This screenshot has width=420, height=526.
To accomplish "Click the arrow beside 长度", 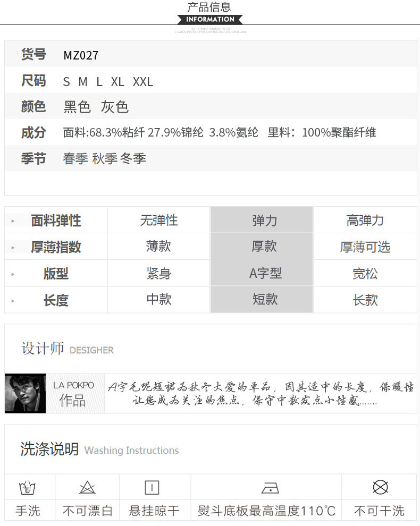I will click(x=13, y=301).
